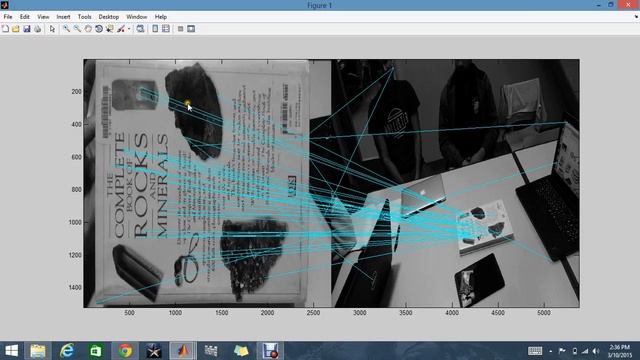Click the Hide Plot Tools icon
The height and width of the screenshot is (360, 640).
coord(180,29)
